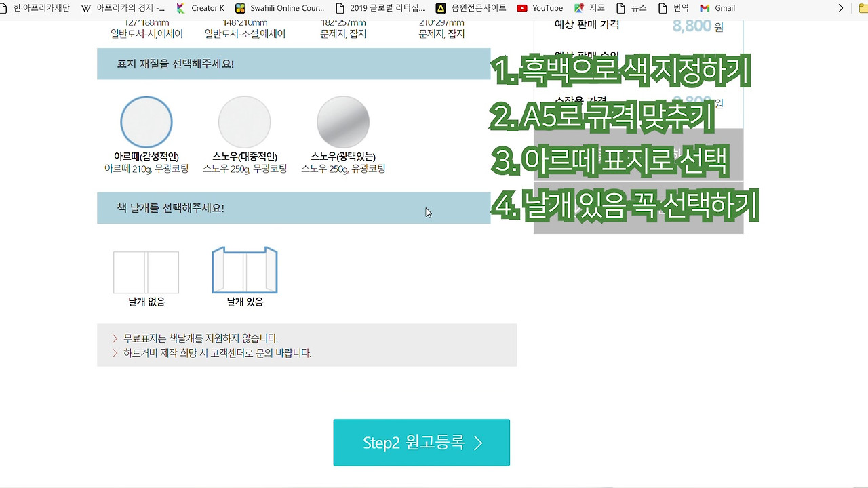The height and width of the screenshot is (488, 868).
Task: Open the 한·아프리카재단 bookmark
Action: pyautogui.click(x=35, y=8)
